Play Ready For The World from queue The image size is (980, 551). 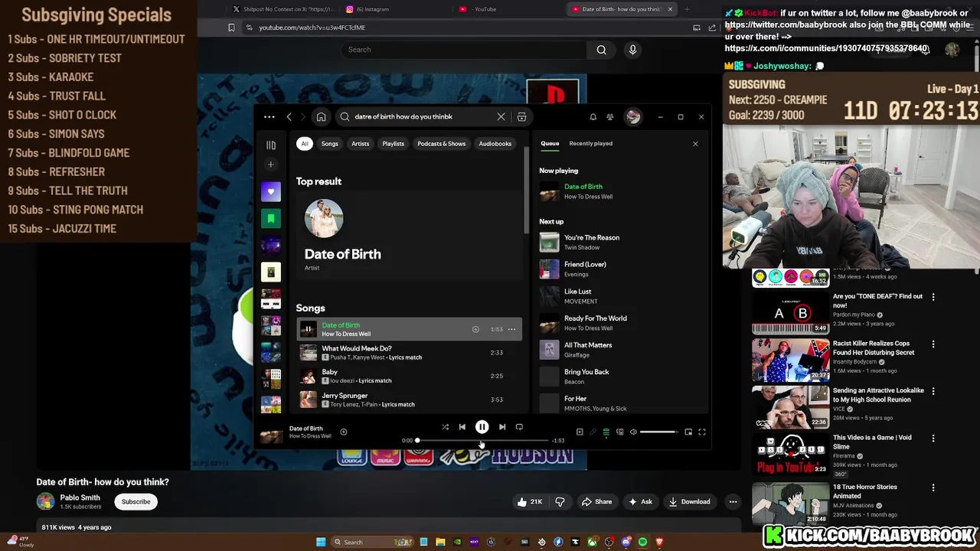coord(620,323)
